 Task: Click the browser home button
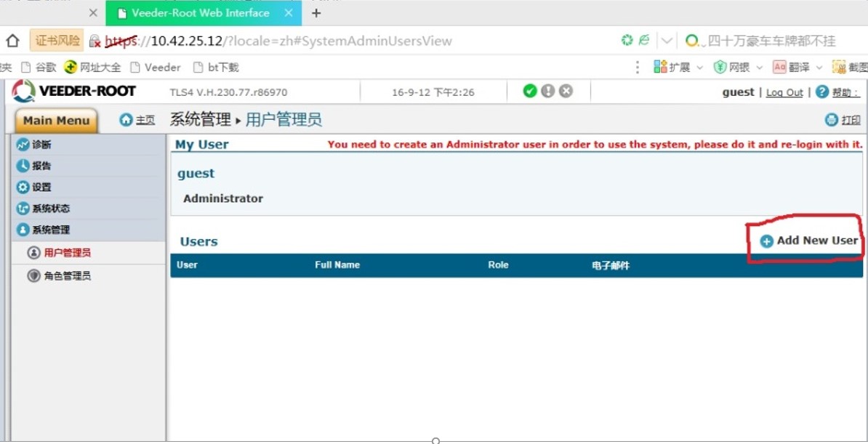coord(12,41)
